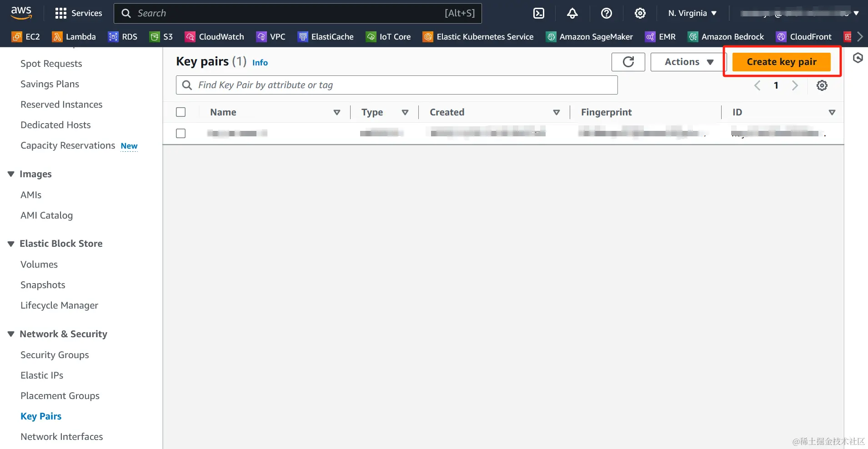Open the Amazon SageMaker shortcut
The height and width of the screenshot is (449, 868).
coord(589,37)
